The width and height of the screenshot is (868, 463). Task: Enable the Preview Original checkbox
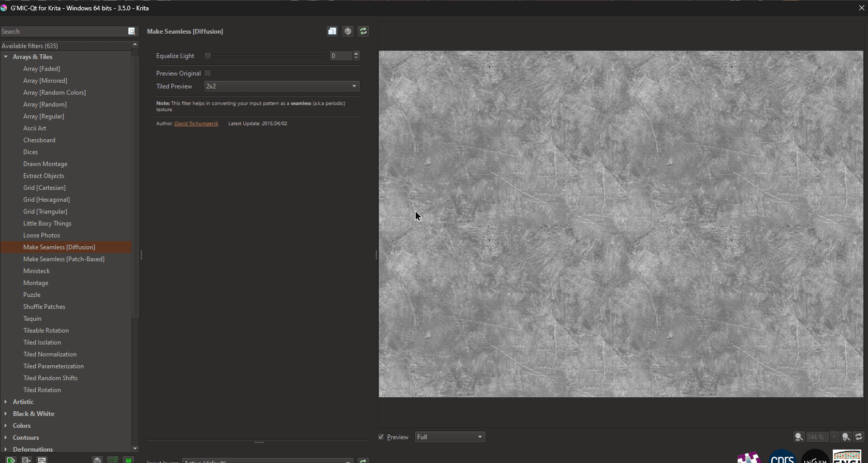pos(208,73)
